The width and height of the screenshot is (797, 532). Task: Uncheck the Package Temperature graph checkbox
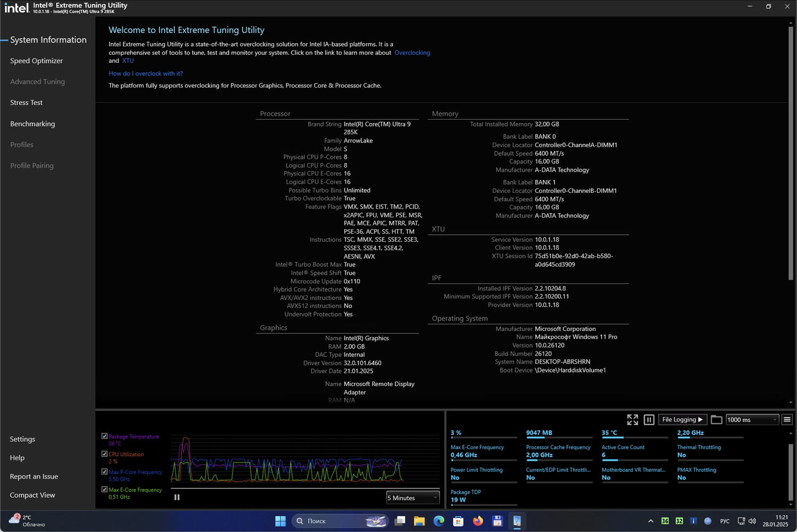click(x=105, y=436)
